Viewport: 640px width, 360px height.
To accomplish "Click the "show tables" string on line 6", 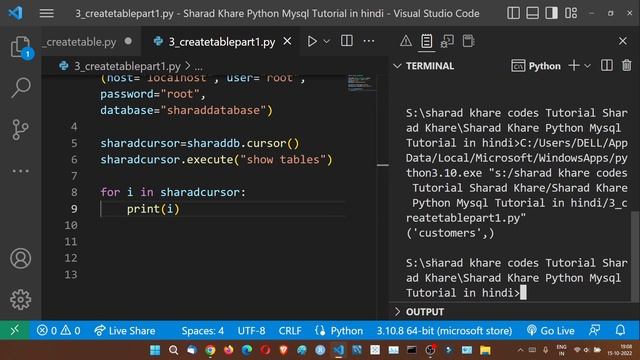I will (283, 160).
